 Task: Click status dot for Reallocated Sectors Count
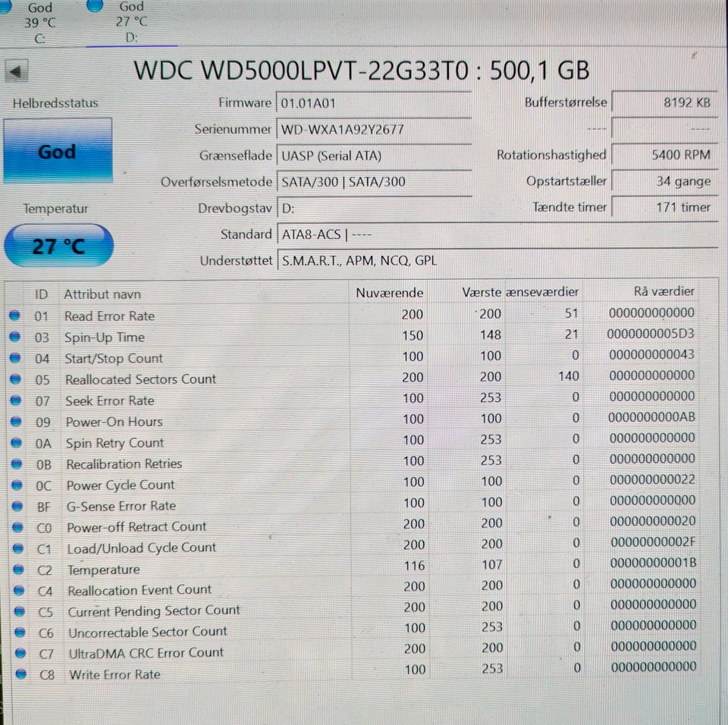15,379
